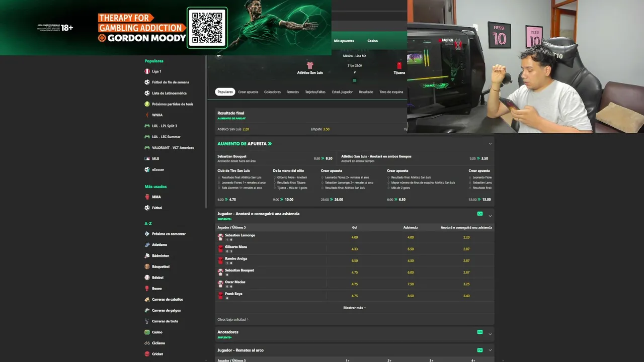
Task: Click the eSoccer icon
Action: tap(147, 169)
